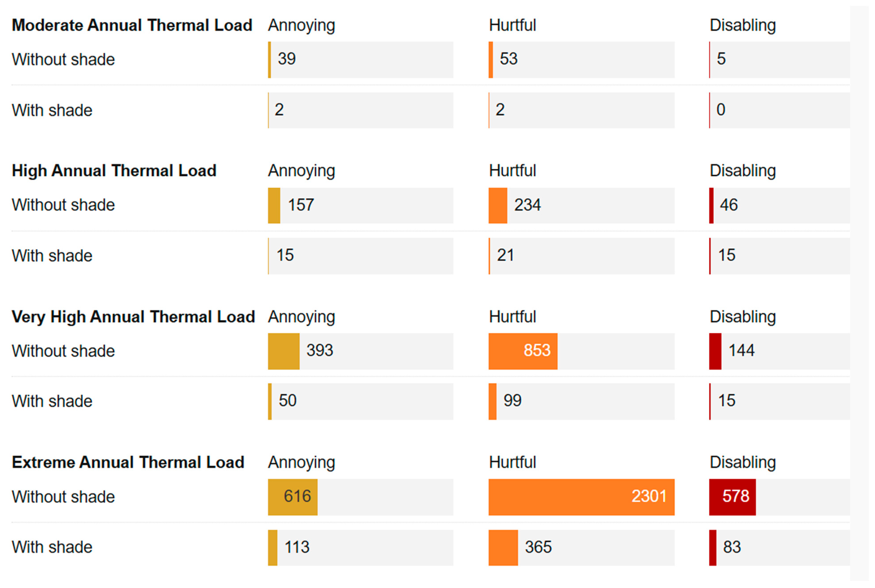Click the vertical scrollbar track on the right
Screen dimensions: 875x588
click(859, 293)
